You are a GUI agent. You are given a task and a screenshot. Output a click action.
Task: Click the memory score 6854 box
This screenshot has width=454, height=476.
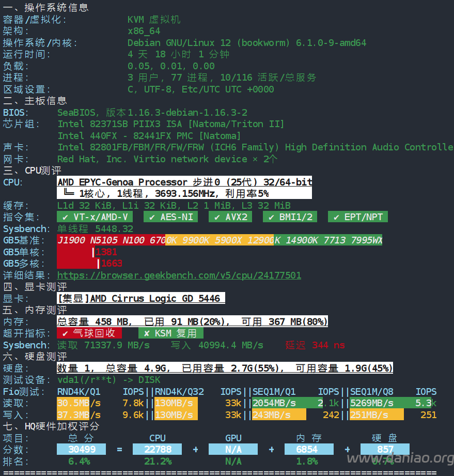pos(307,450)
